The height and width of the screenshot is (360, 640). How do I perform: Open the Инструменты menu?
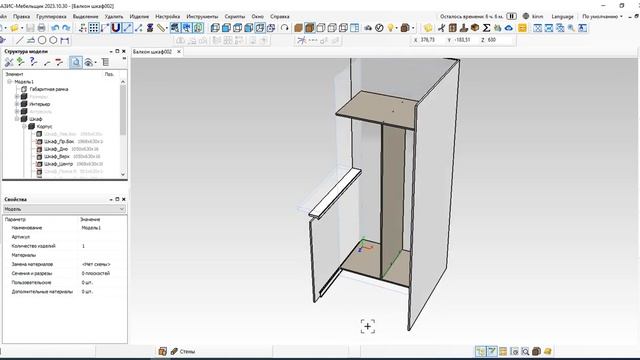(202, 16)
